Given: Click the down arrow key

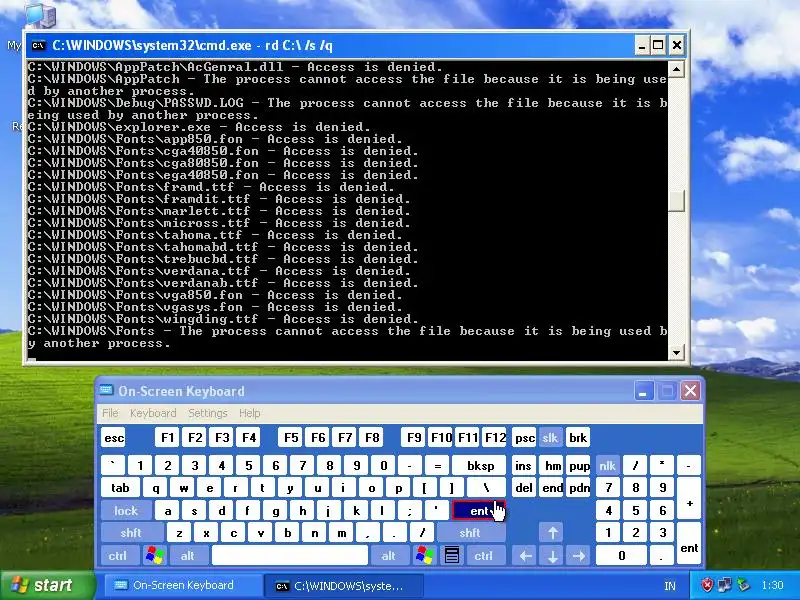Looking at the screenshot, I should (x=553, y=555).
